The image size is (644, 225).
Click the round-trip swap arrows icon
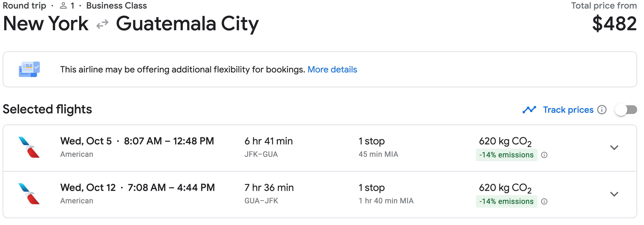(x=102, y=24)
